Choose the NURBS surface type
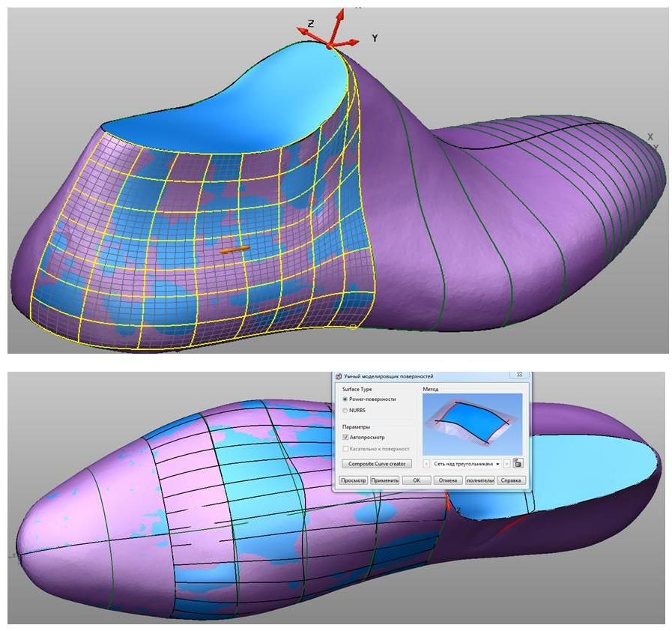 click(x=345, y=411)
